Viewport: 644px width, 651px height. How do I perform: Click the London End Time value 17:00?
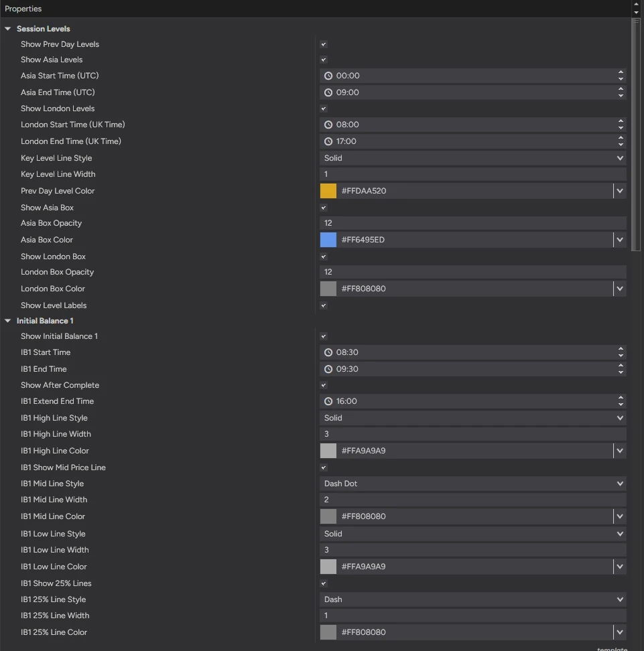coord(346,141)
